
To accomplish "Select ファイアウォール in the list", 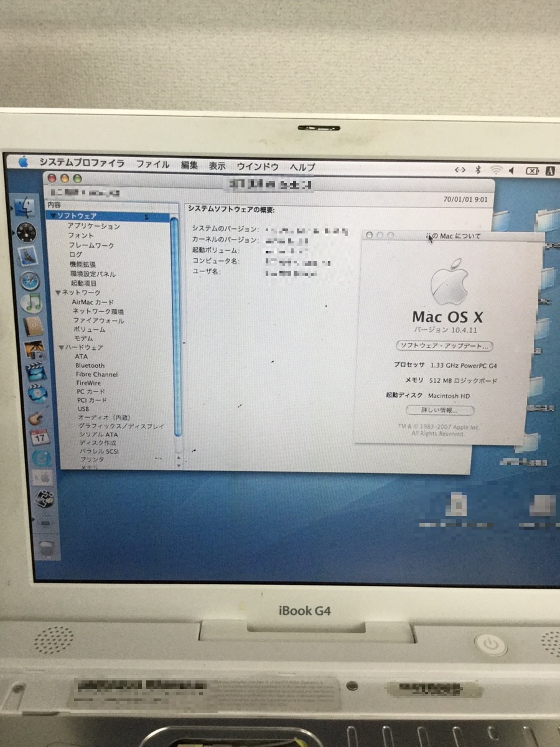I will click(x=99, y=321).
